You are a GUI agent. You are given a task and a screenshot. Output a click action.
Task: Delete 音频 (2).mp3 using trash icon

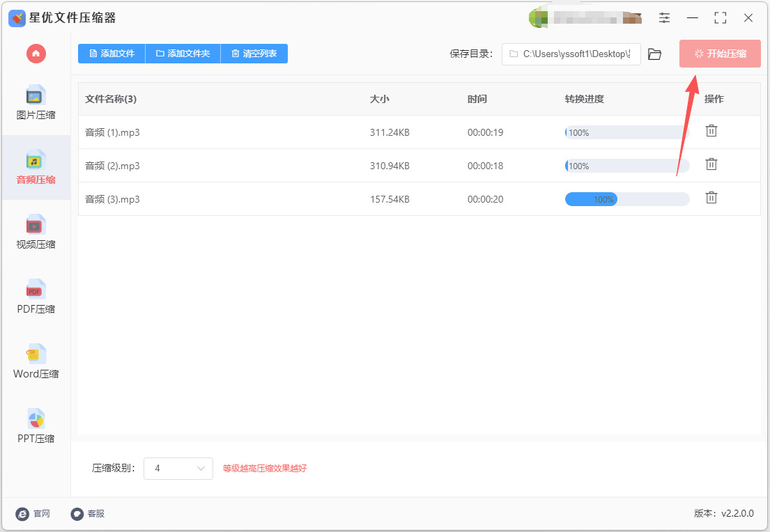point(711,164)
